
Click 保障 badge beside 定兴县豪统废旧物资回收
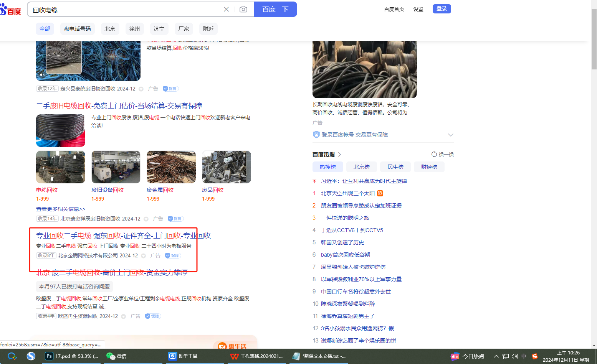click(170, 89)
